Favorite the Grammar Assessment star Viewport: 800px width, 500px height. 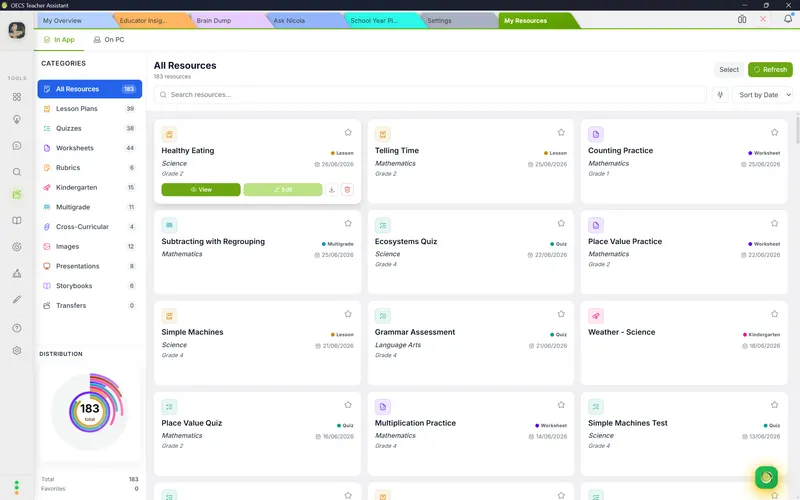point(561,314)
